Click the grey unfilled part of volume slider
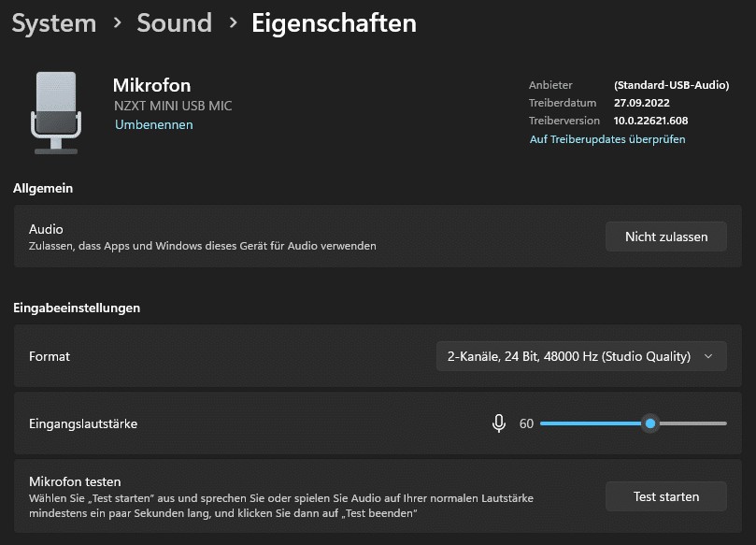This screenshot has width=756, height=545. point(692,423)
